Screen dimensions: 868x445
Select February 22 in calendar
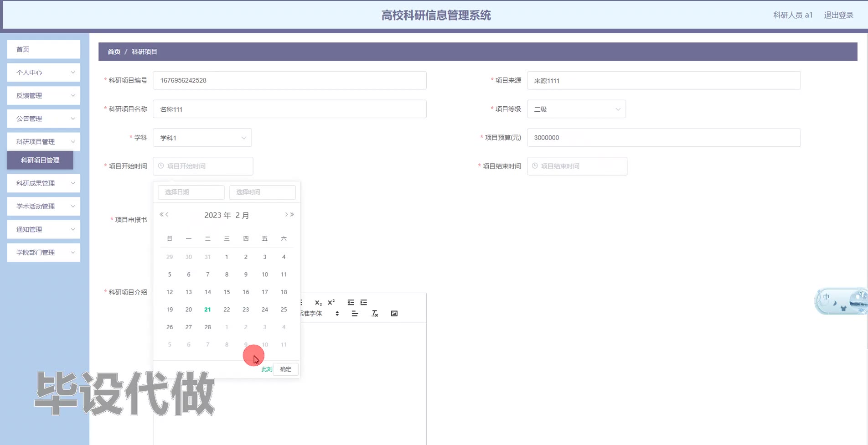click(227, 310)
